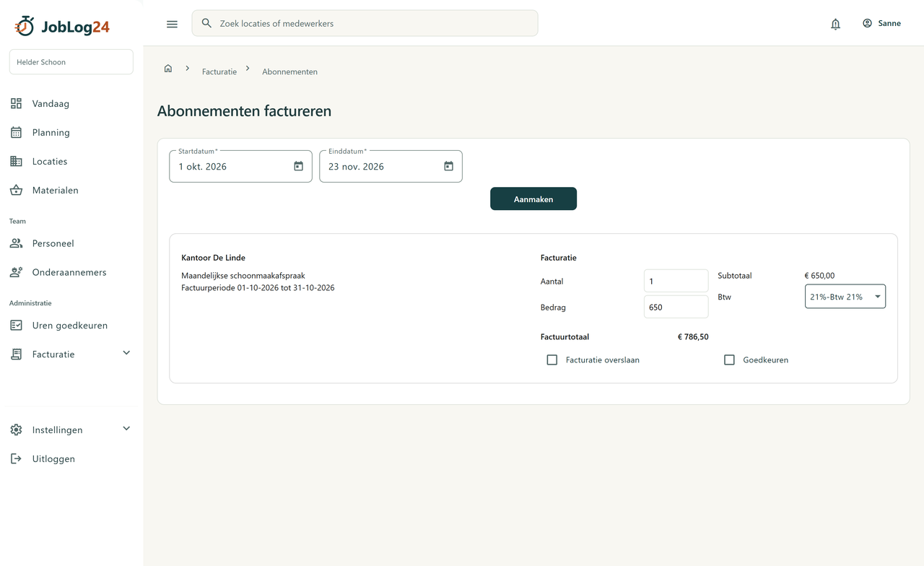Image resolution: width=924 pixels, height=566 pixels.
Task: Open the Helder Schoon company selector
Action: pos(71,62)
